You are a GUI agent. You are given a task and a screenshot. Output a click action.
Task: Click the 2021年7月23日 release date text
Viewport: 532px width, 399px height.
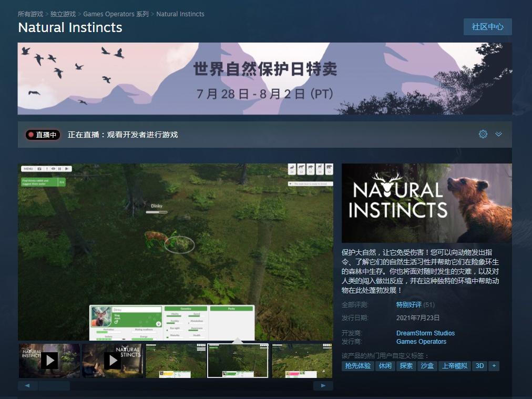[x=418, y=318]
